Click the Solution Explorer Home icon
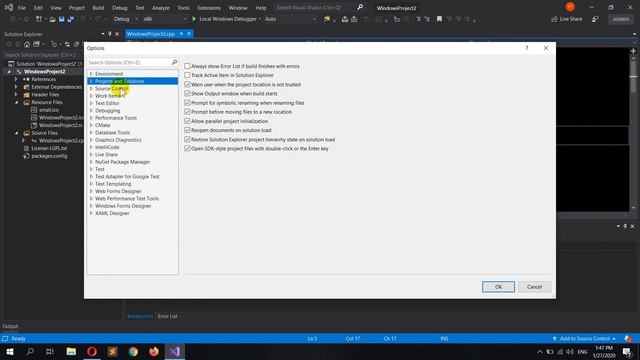This screenshot has height=360, width=640. (x=27, y=44)
